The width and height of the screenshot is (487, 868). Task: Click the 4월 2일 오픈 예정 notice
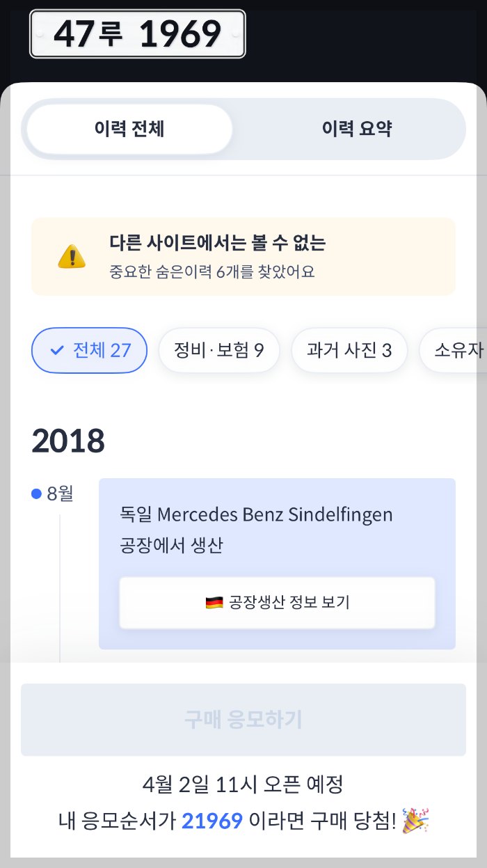tap(243, 784)
